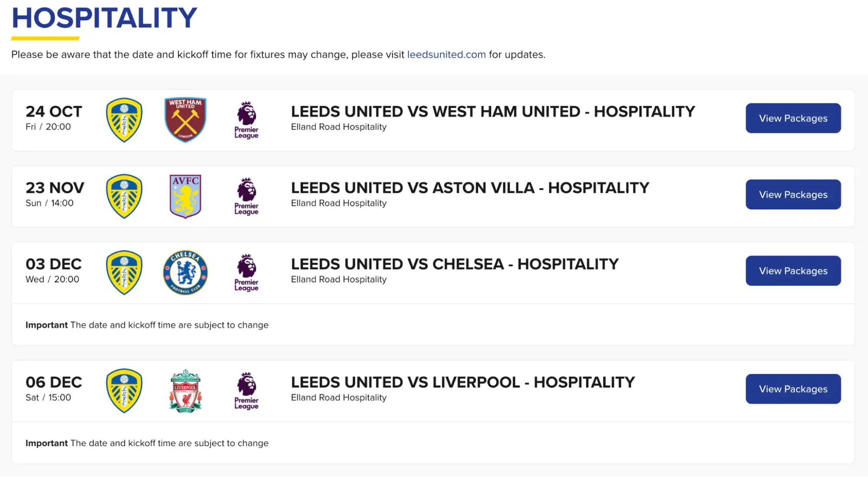View Packages for the Chelsea match
Screen dimensions: 868x477
pyautogui.click(x=793, y=271)
